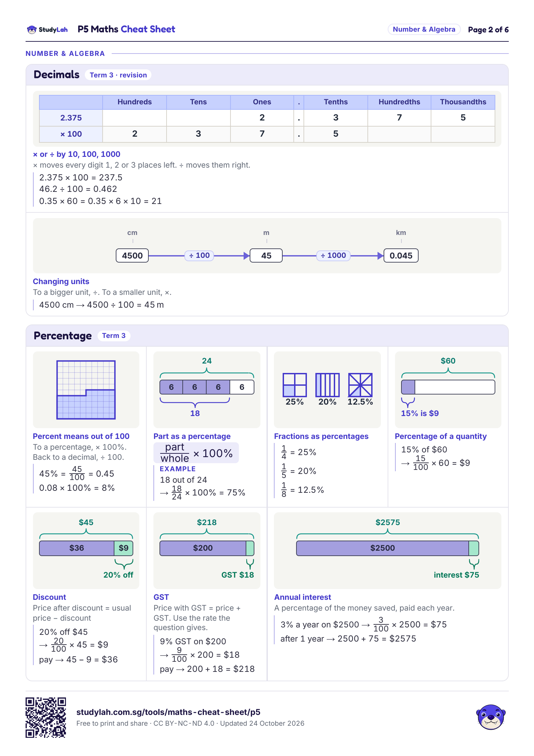Select the 'Percent means out of 100' heading
The image size is (534, 756).
click(x=81, y=436)
